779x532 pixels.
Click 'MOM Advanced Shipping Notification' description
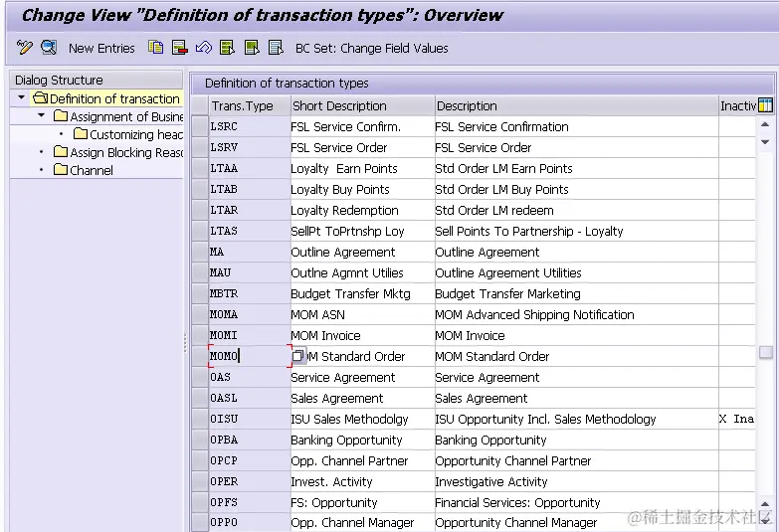577,314
